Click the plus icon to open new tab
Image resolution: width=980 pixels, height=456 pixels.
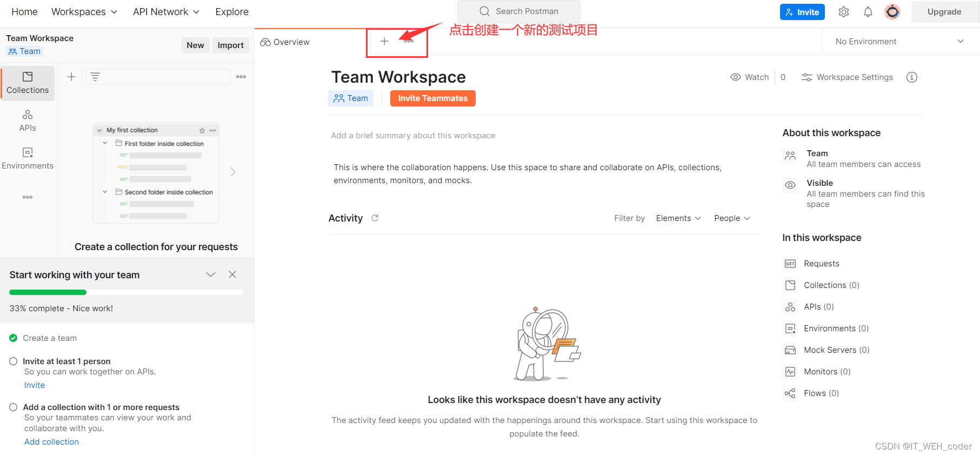[384, 41]
